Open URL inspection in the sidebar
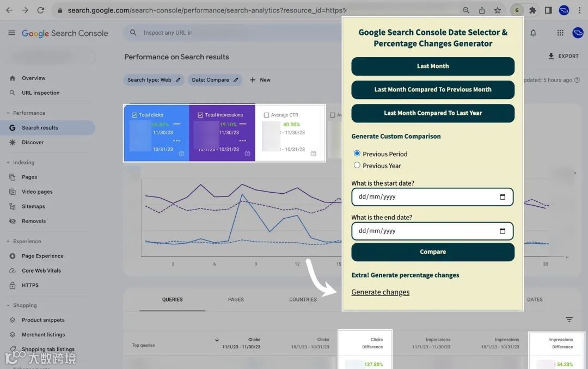 40,93
